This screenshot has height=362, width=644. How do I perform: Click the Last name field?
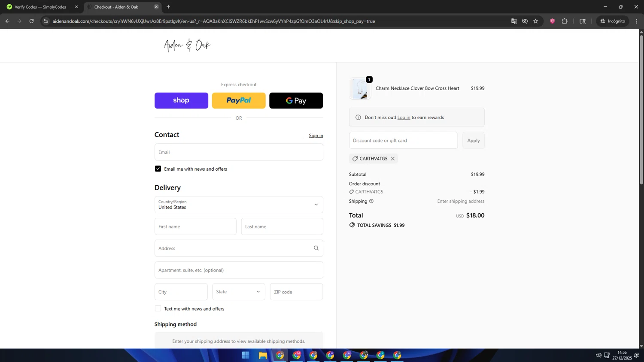tap(282, 226)
